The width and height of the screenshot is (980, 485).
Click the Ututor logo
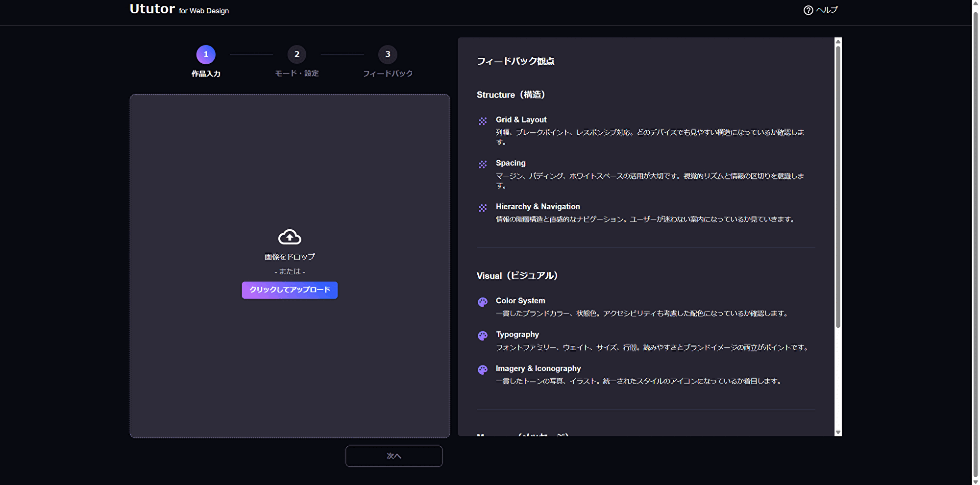(x=152, y=9)
